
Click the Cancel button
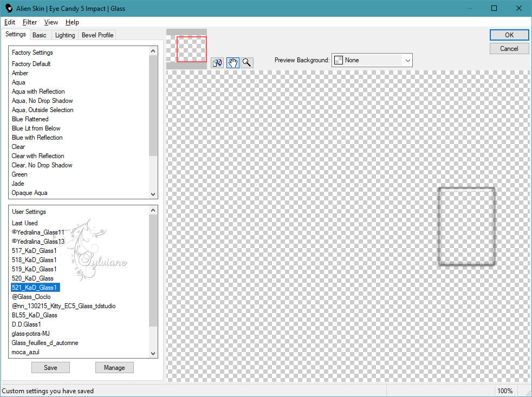(509, 49)
